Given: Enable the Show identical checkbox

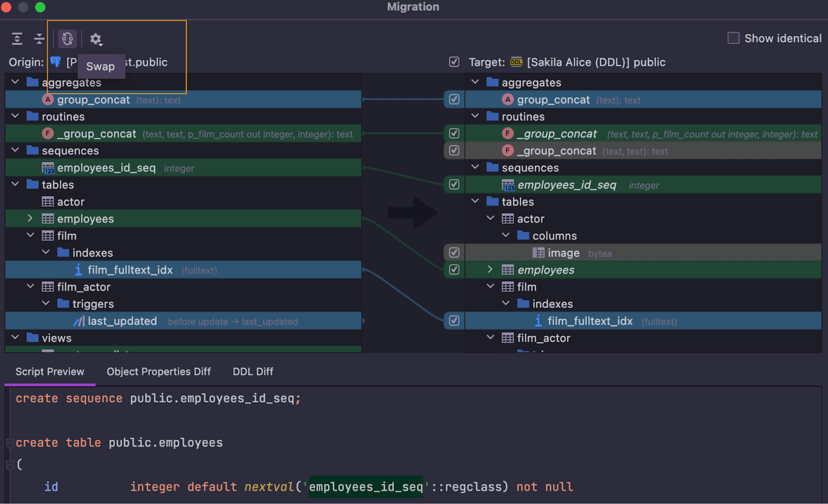Looking at the screenshot, I should (733, 38).
